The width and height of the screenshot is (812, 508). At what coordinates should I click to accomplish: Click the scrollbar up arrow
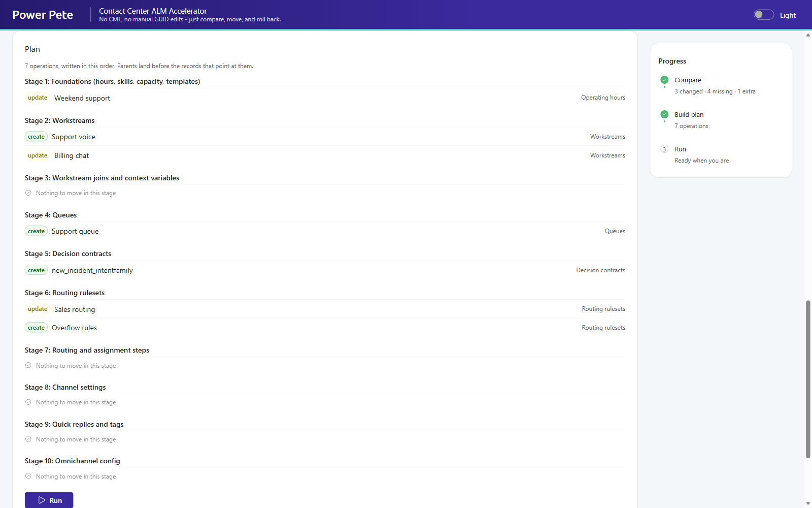(x=808, y=35)
